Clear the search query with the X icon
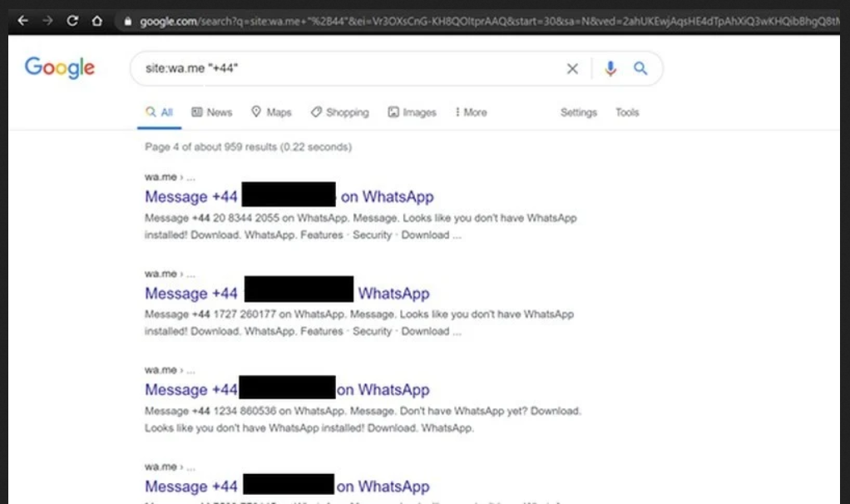The width and height of the screenshot is (850, 504). [x=572, y=68]
